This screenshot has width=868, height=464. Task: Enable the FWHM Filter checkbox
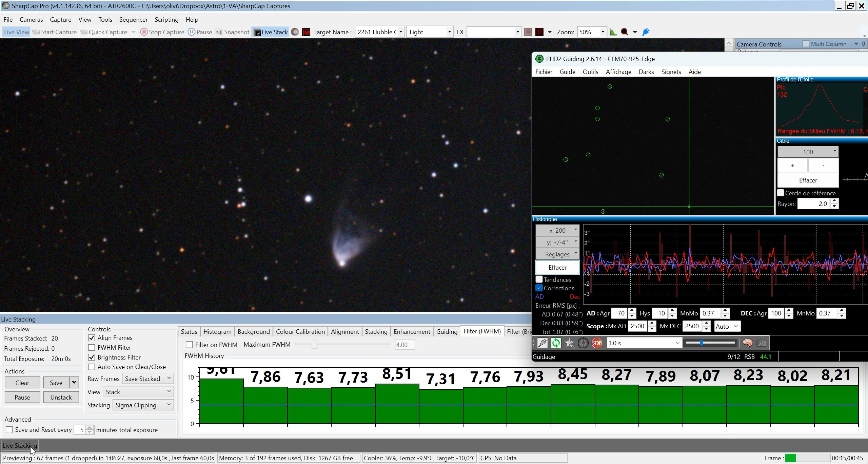(92, 347)
